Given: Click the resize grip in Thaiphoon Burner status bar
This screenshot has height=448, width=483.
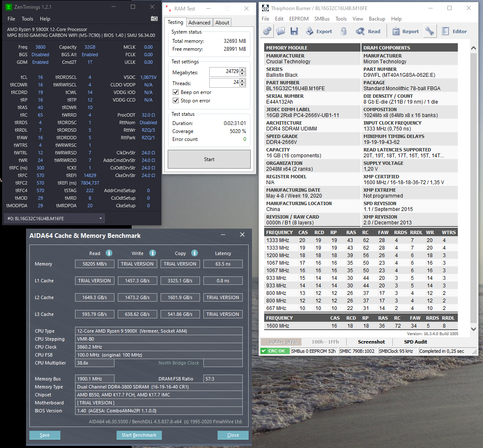Looking at the screenshot, I should (474, 352).
